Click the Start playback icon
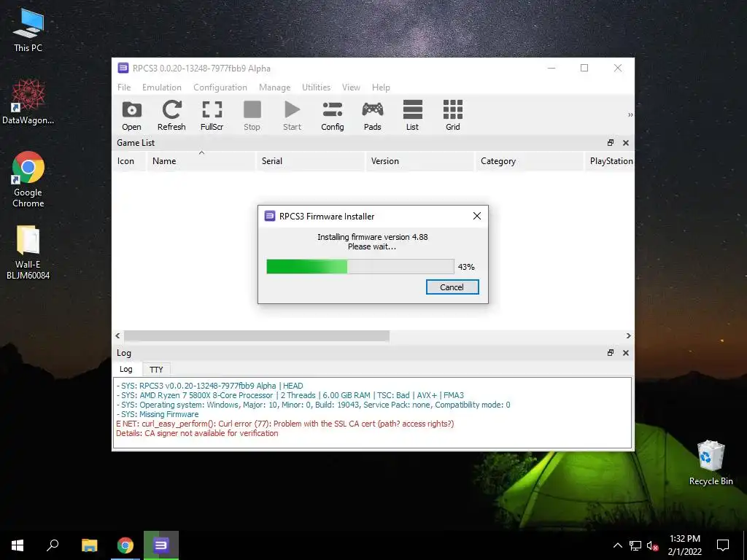The image size is (747, 560). coord(292,116)
